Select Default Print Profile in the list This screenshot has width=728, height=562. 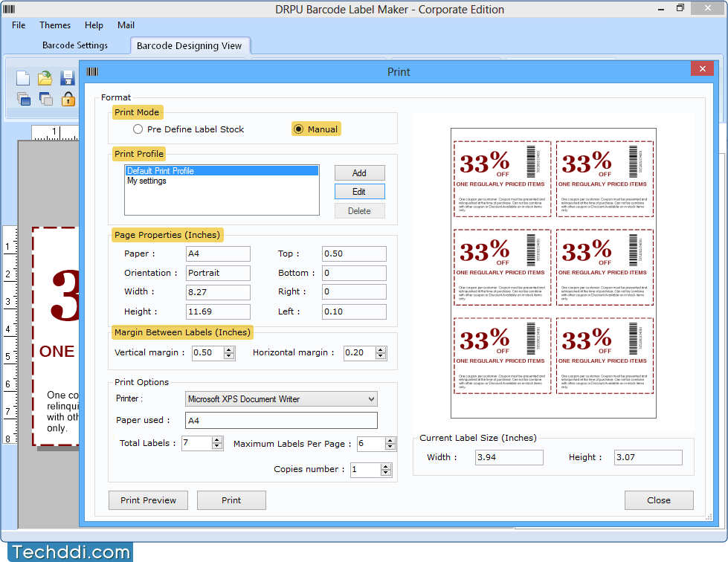(x=222, y=171)
